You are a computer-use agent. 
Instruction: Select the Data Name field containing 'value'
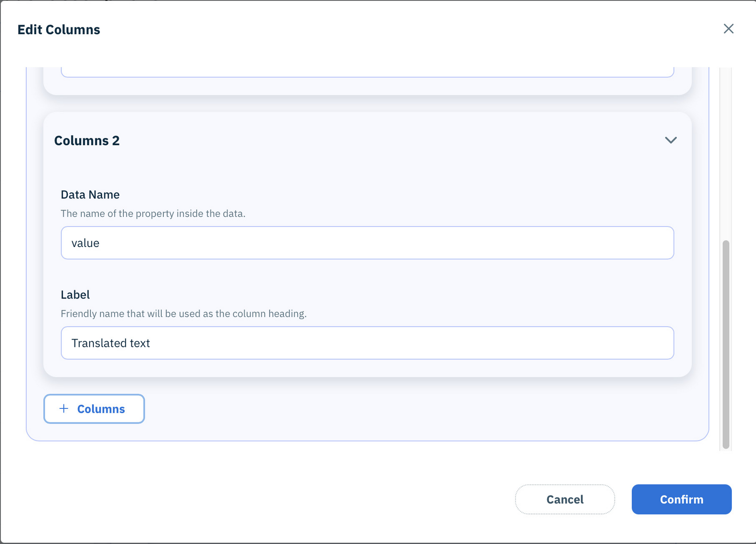click(367, 243)
